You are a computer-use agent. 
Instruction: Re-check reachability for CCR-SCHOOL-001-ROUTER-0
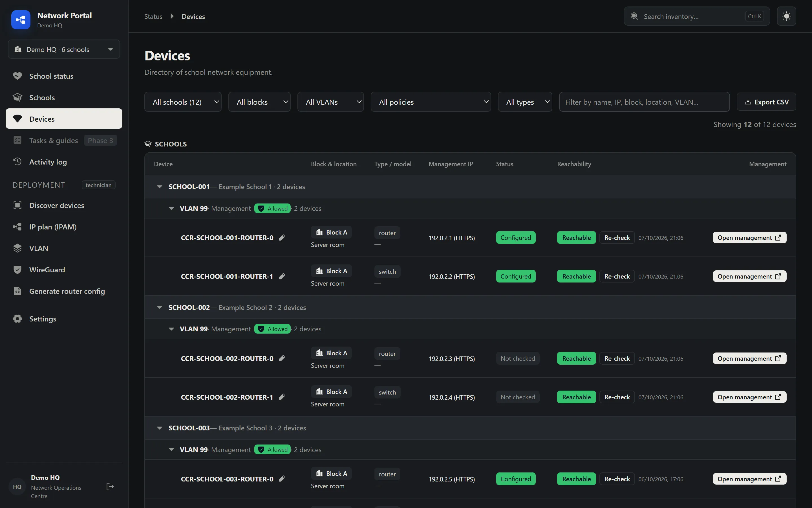[617, 238]
